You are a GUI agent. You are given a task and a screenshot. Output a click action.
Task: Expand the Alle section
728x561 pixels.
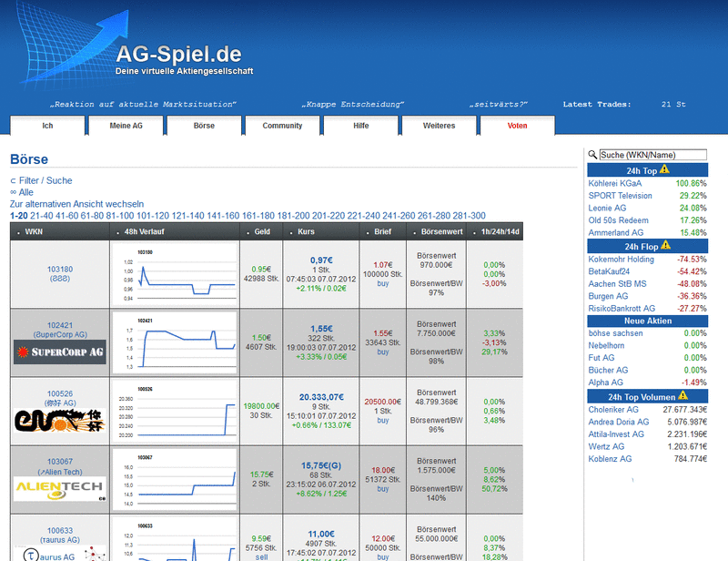tap(27, 192)
